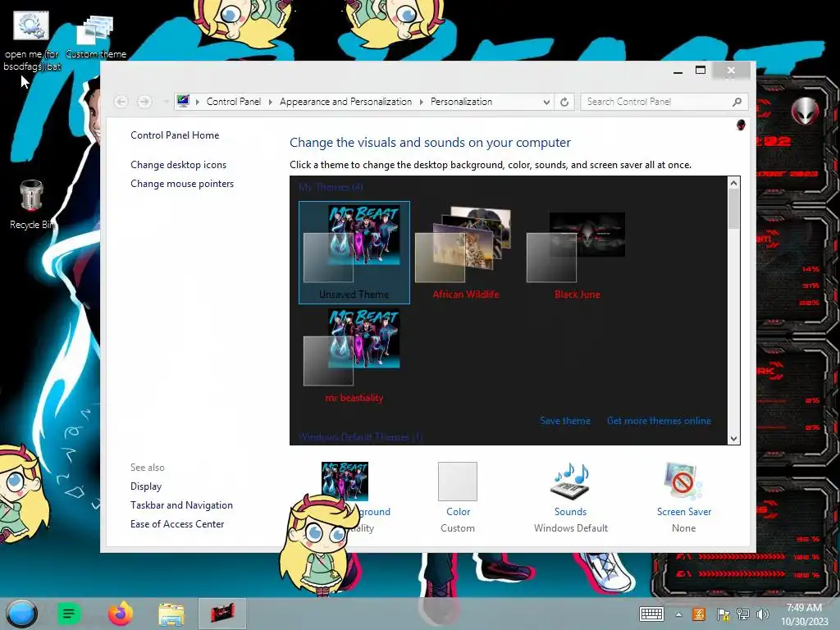Open Ease of Access Center link
The image size is (840, 630).
pos(177,523)
